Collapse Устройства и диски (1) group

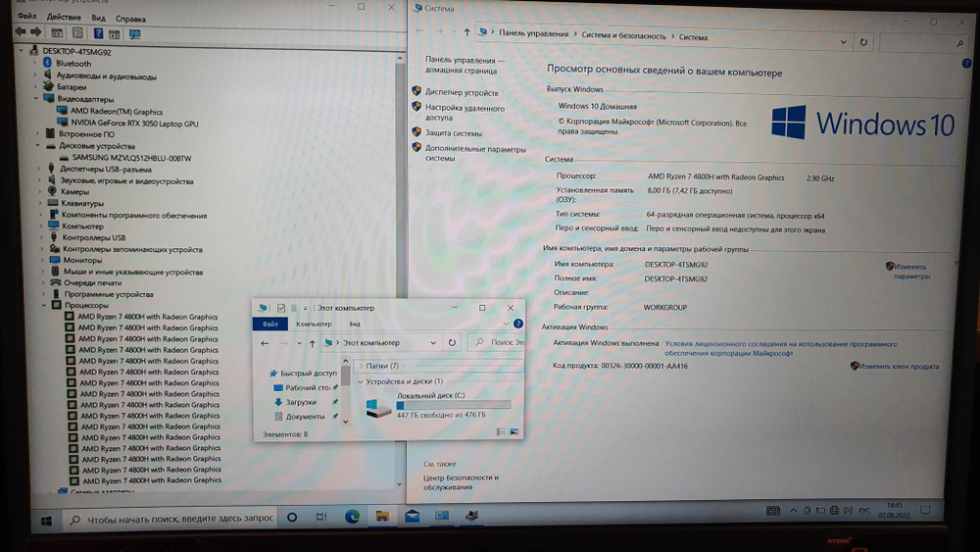click(x=360, y=381)
